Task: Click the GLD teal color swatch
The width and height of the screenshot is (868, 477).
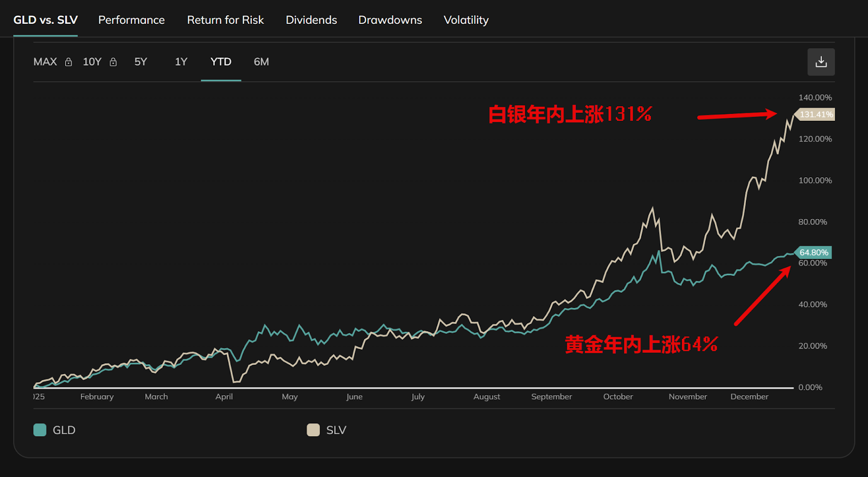Action: [x=40, y=430]
